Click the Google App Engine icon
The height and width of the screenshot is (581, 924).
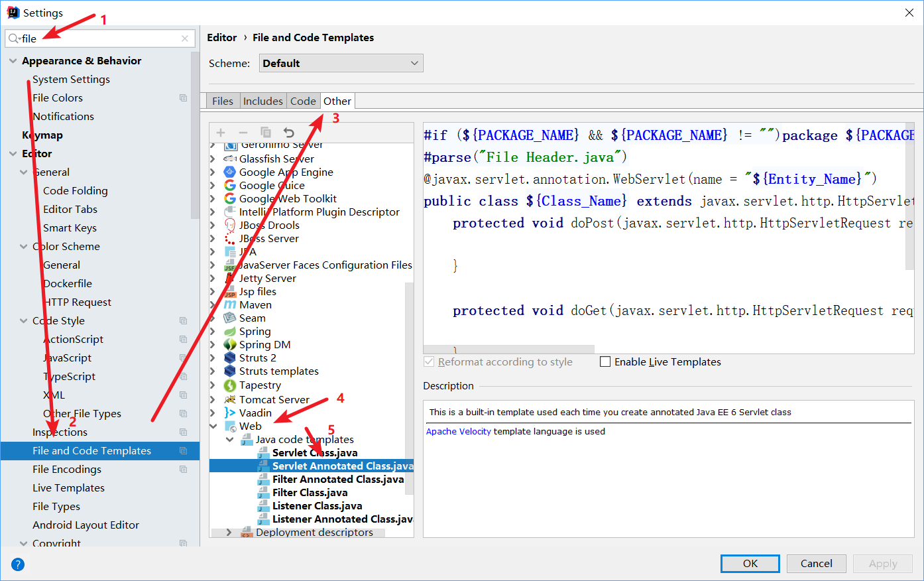(230, 172)
